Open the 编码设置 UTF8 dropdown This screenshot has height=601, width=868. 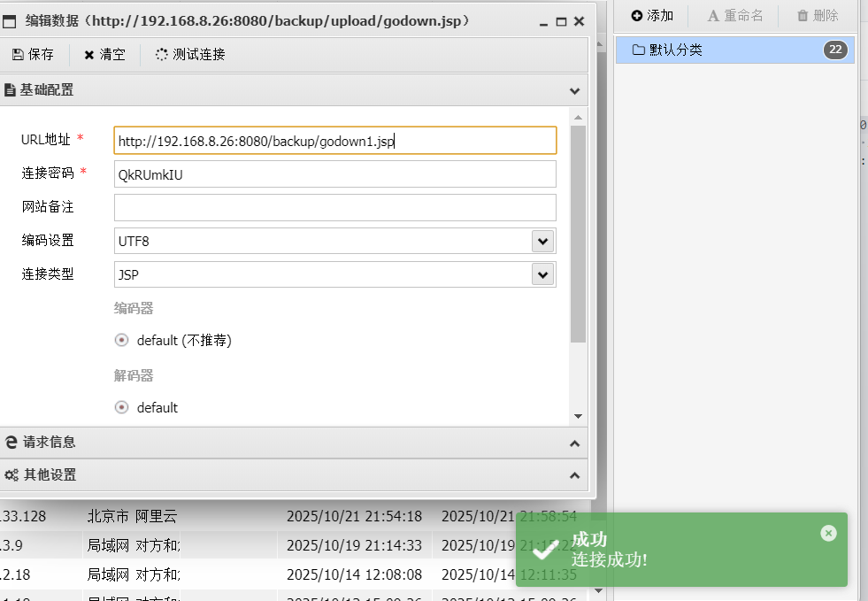pyautogui.click(x=542, y=241)
